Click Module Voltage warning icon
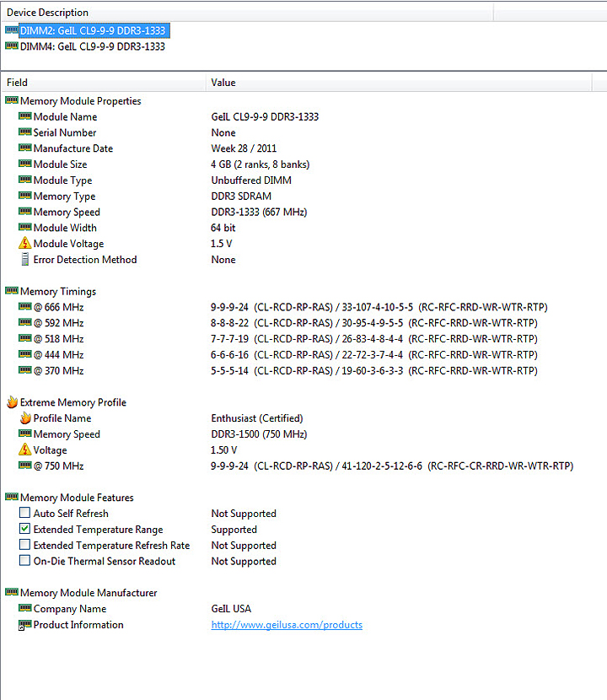The image size is (607, 700). pyautogui.click(x=25, y=243)
